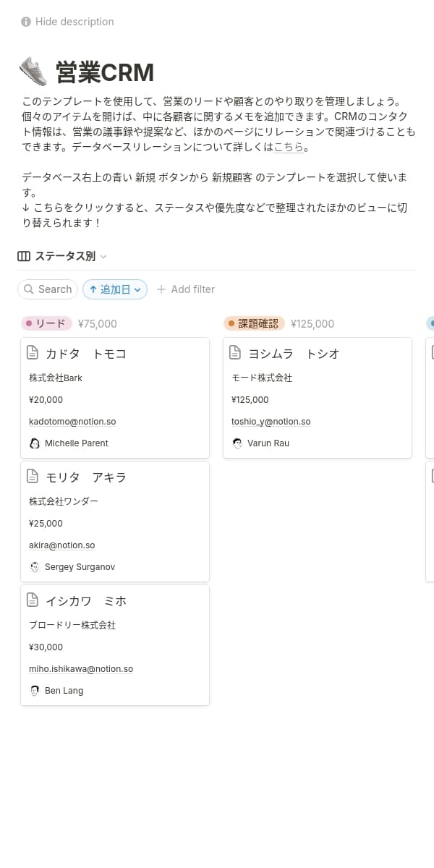Viewport: 434px width, 868px height.
Task: Click the sneaker page icon
Action: (33, 72)
